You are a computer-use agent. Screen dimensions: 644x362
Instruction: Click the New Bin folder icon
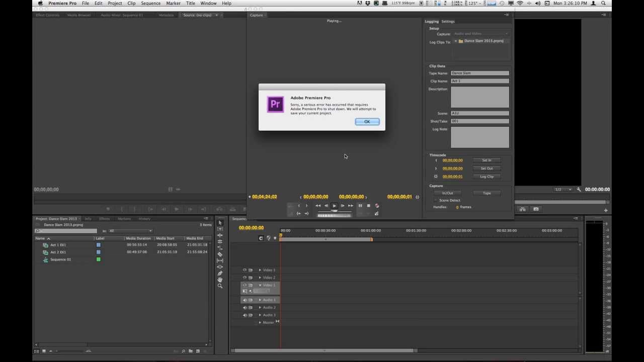[191, 351]
